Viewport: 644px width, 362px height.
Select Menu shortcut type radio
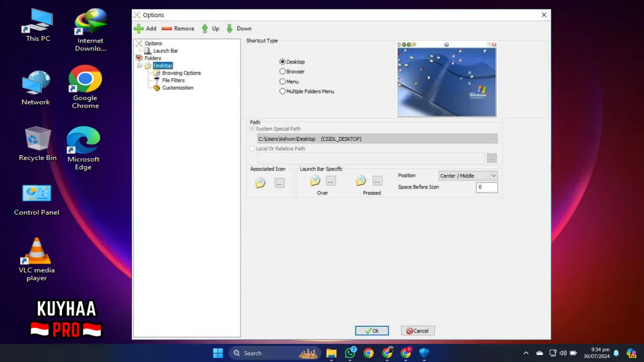click(282, 81)
